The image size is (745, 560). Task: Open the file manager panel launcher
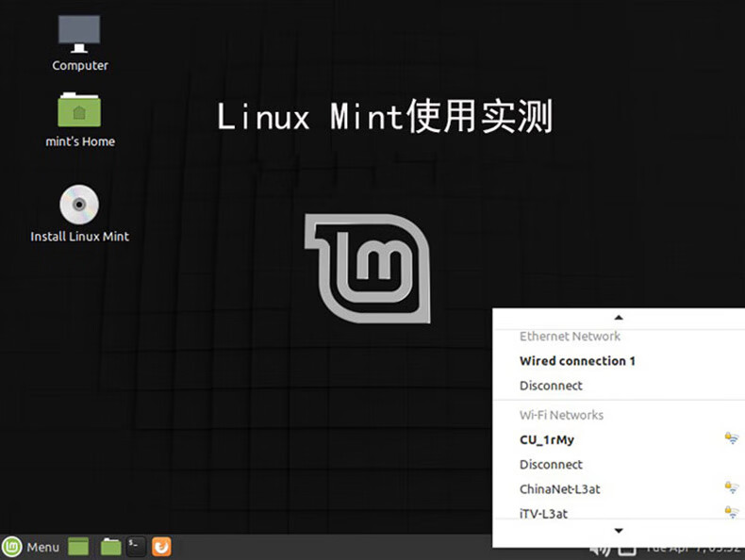pos(110,547)
